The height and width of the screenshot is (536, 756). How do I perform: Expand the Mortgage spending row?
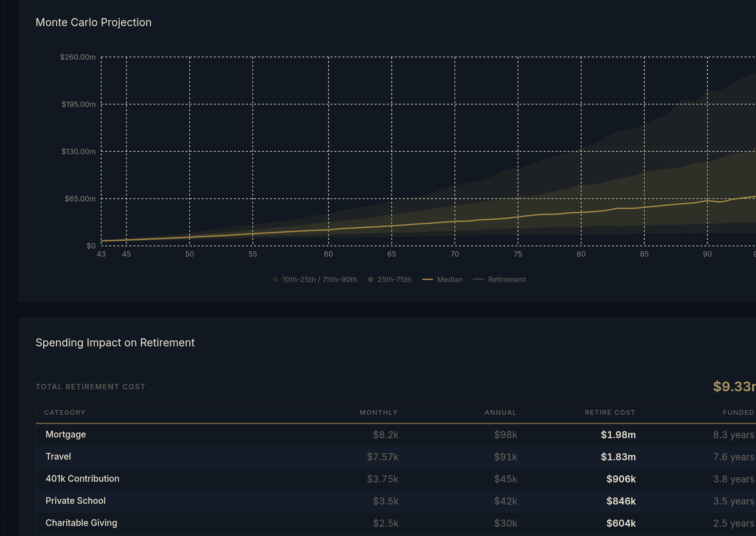[x=66, y=435]
